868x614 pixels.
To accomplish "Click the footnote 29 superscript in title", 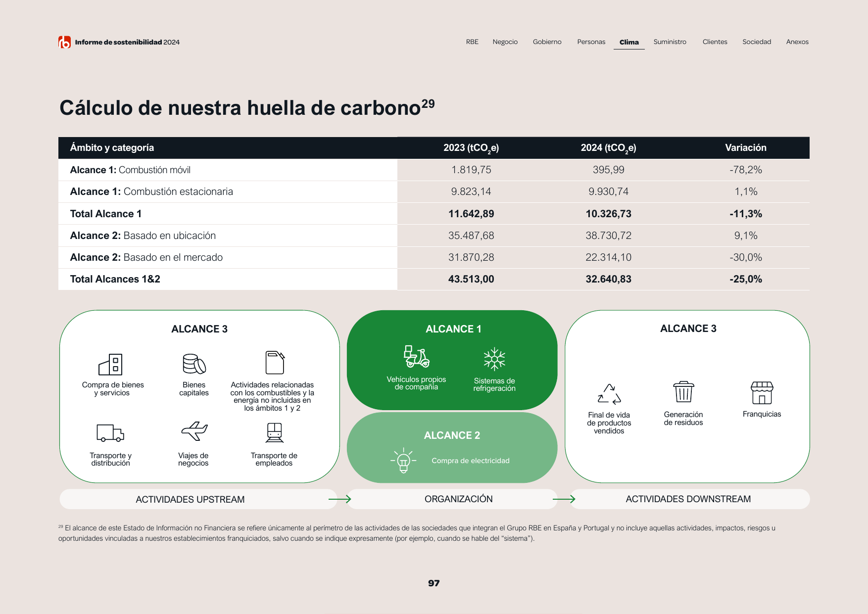I will 428,104.
